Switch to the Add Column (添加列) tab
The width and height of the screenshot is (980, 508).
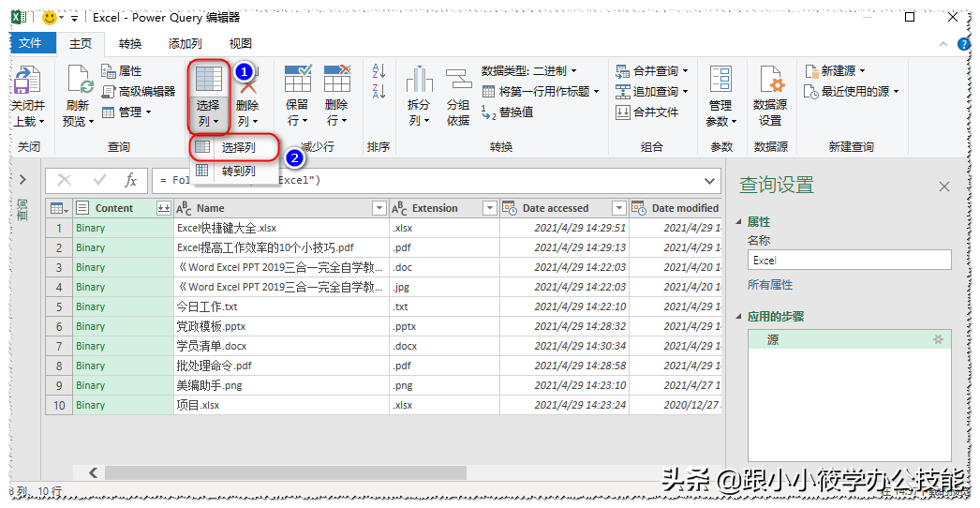pos(185,44)
